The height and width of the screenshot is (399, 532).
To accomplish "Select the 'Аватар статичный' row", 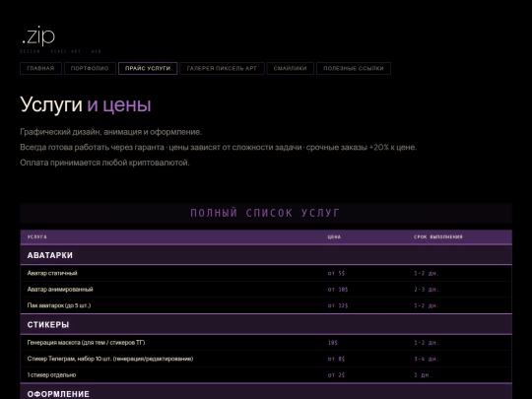I will [266, 273].
